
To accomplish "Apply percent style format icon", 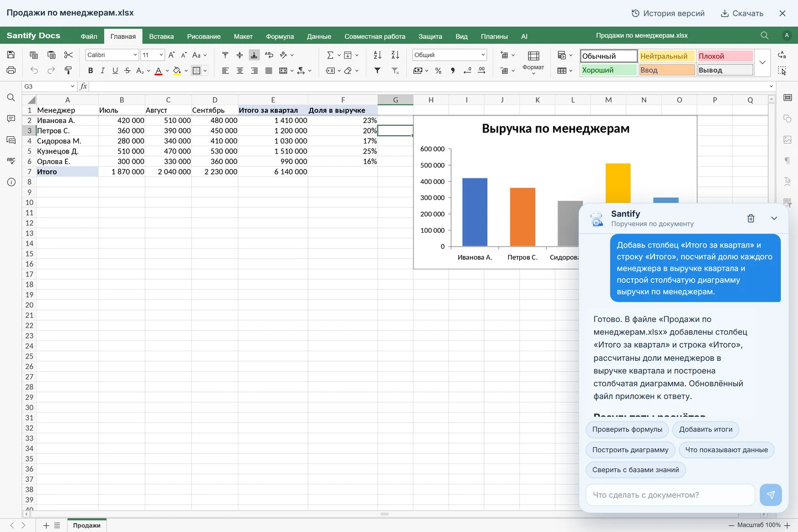I will point(438,70).
